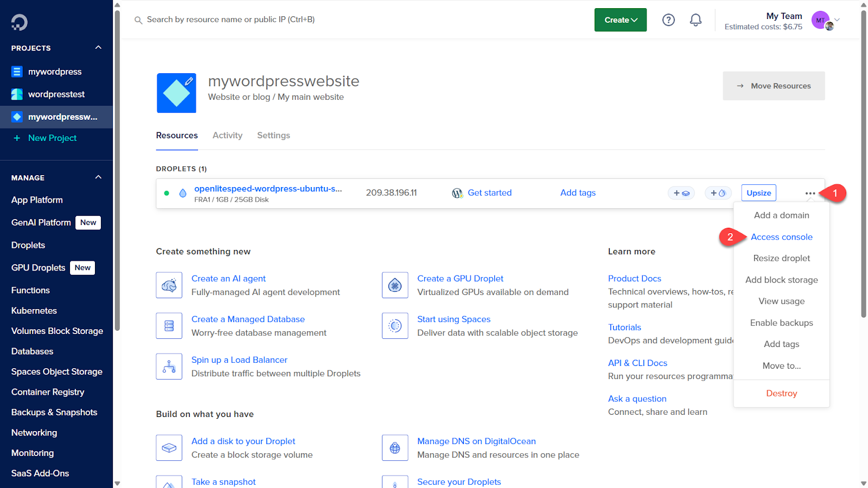This screenshot has height=488, width=868.
Task: Open Kubernetes in sidebar
Action: (34, 311)
